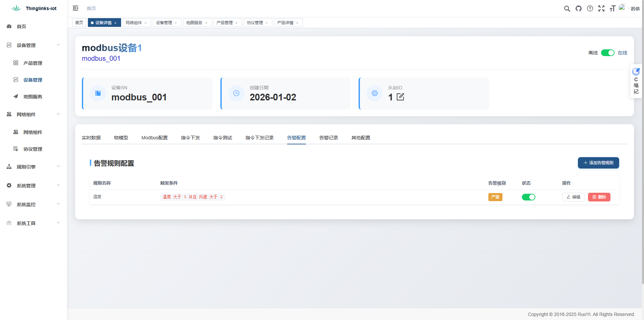Click the 添加告警规则 button
644x320 pixels.
[x=598, y=163]
